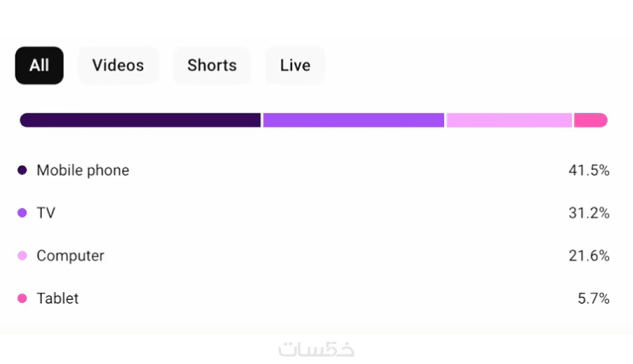
Task: Click the 41.5% Mobile phone value
Action: pos(588,170)
